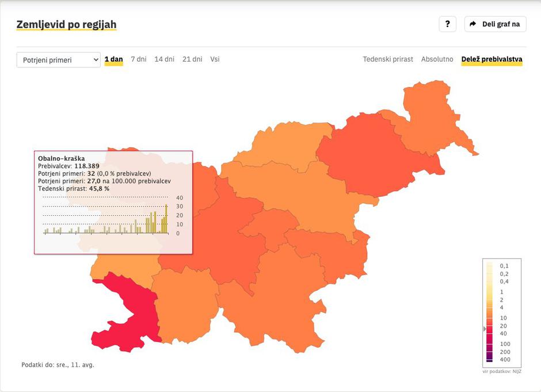Click the 27,0 na 100.000 prebivalcev line
The image size is (541, 392).
104,181
